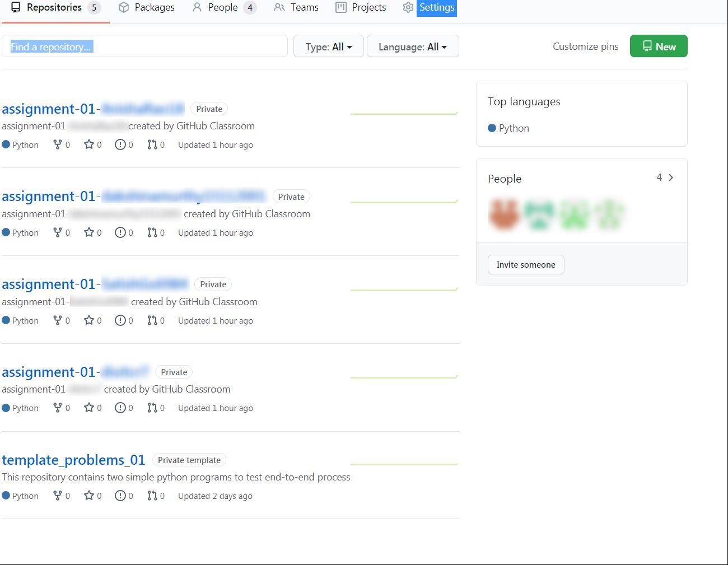Click the star icon of the first repository

coord(89,144)
